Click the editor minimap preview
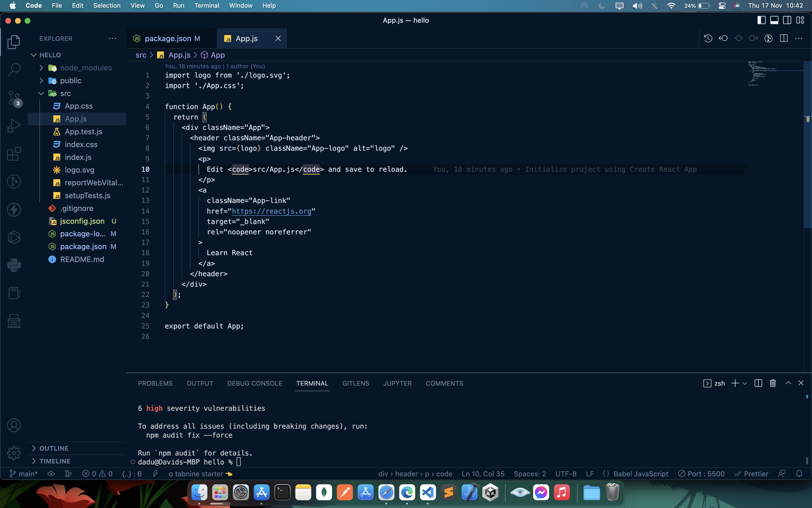 (775, 74)
